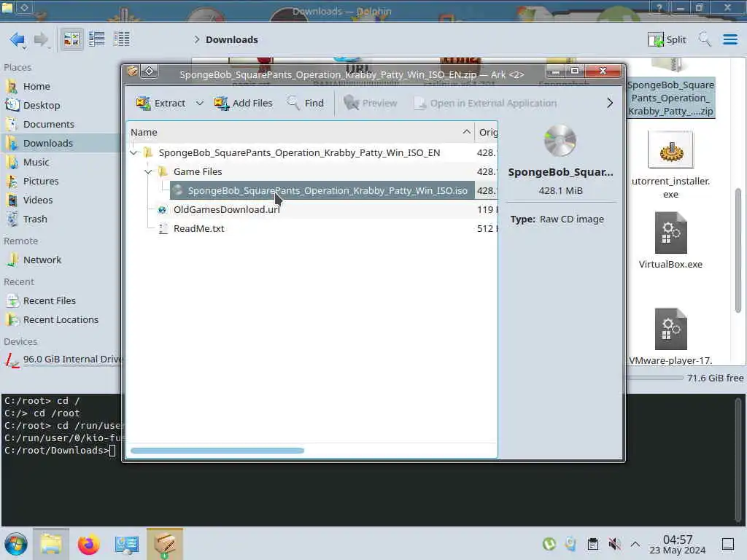
Task: Click Add Files in Ark toolbar
Action: [x=244, y=103]
